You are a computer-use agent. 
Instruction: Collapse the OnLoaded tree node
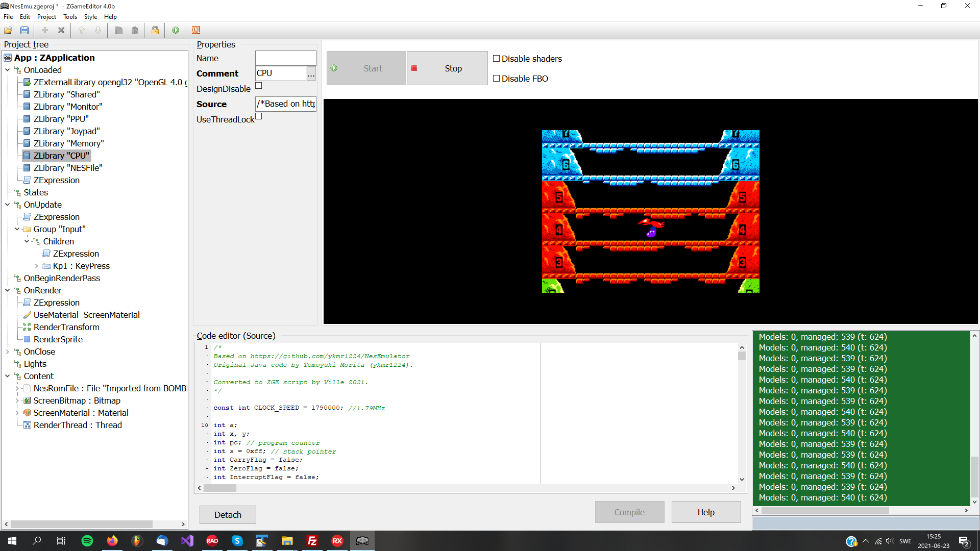[x=7, y=70]
